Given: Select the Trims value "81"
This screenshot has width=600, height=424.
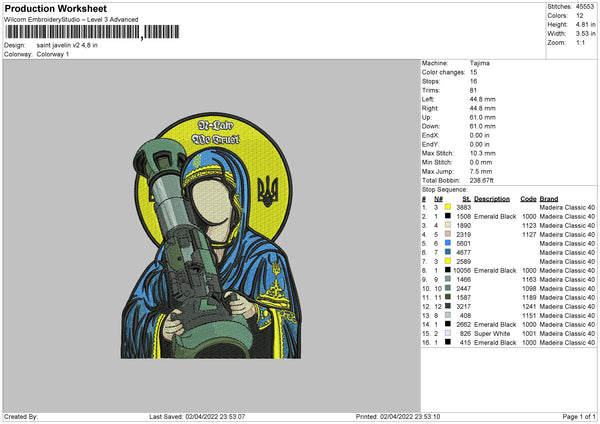Looking at the screenshot, I should (x=473, y=90).
